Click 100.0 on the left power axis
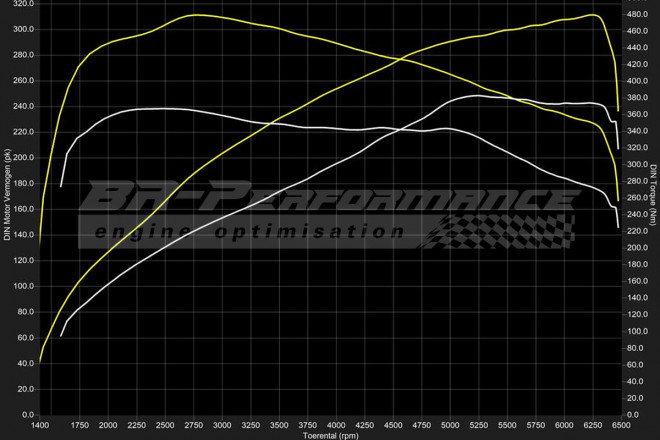This screenshot has height=440, width=660. pyautogui.click(x=23, y=286)
